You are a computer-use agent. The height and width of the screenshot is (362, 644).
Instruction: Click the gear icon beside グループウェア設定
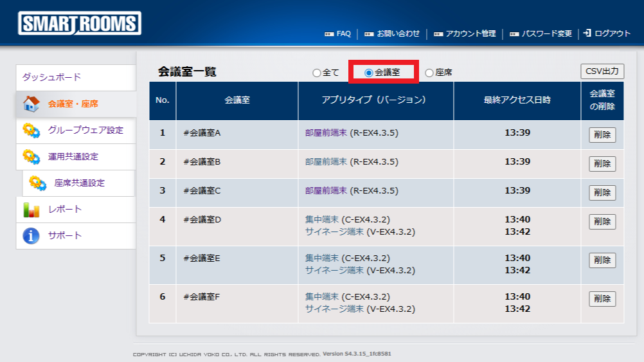coord(31,131)
